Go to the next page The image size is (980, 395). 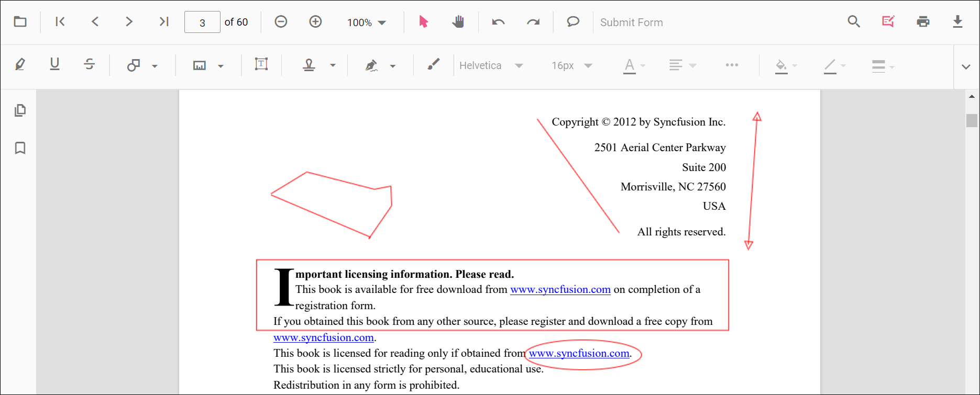point(129,21)
